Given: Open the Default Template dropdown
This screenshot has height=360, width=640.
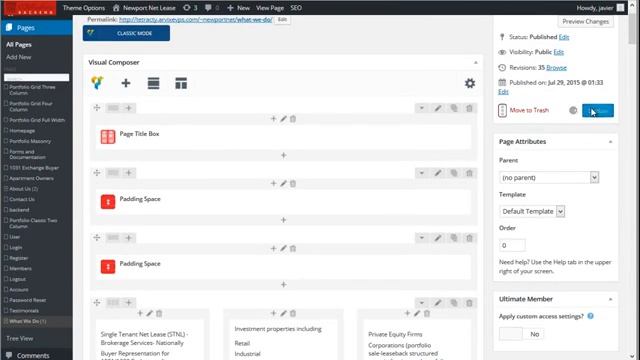Looking at the screenshot, I should (x=532, y=211).
